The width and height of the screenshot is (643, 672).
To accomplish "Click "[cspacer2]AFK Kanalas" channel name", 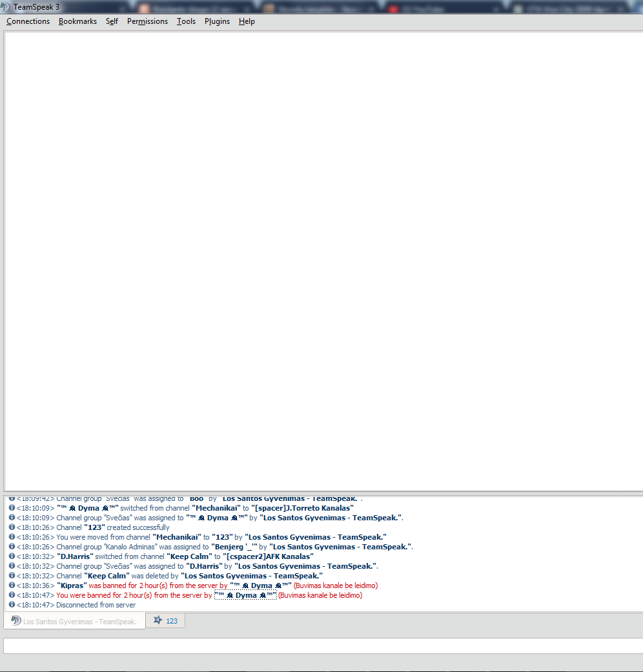I will pyautogui.click(x=269, y=556).
